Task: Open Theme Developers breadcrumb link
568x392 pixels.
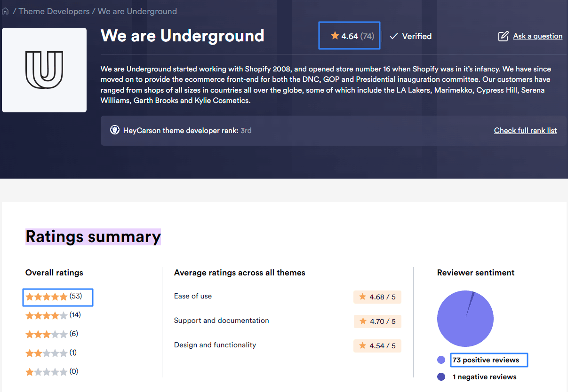Action: point(54,11)
